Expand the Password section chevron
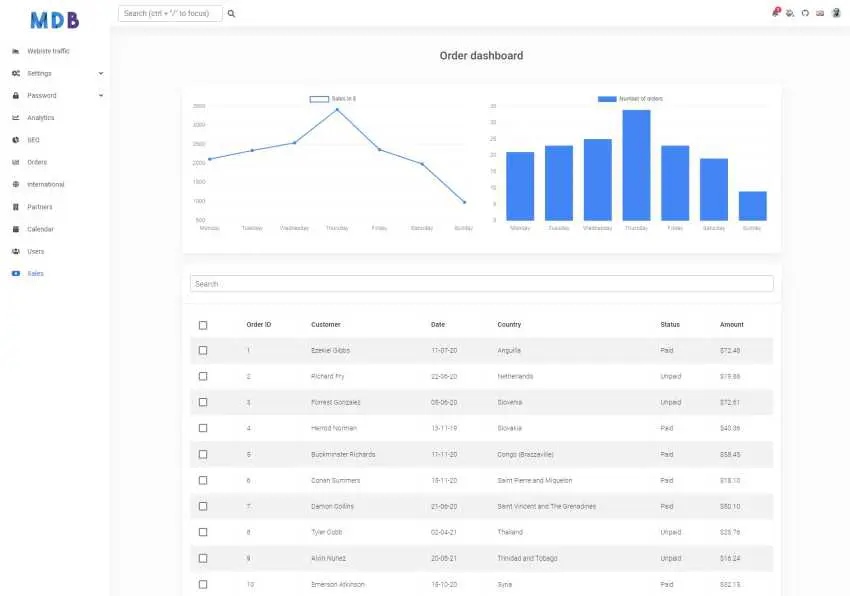Screen dimensions: 850x596 coord(100,95)
